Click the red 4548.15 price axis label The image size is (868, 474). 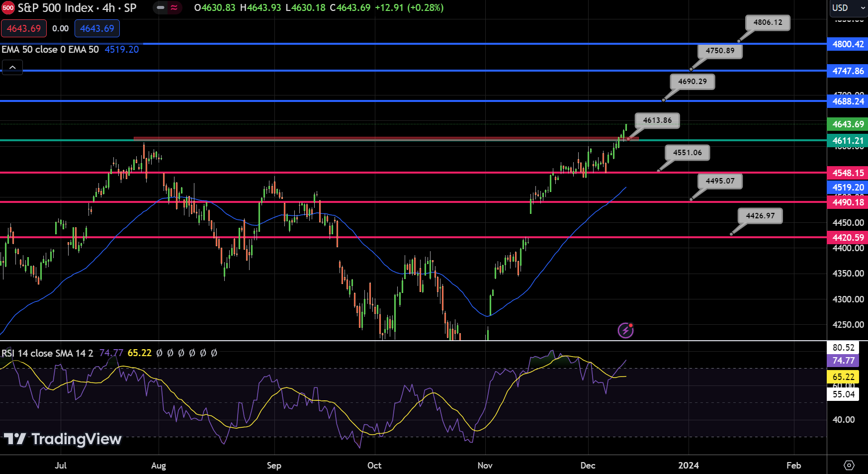(848, 173)
